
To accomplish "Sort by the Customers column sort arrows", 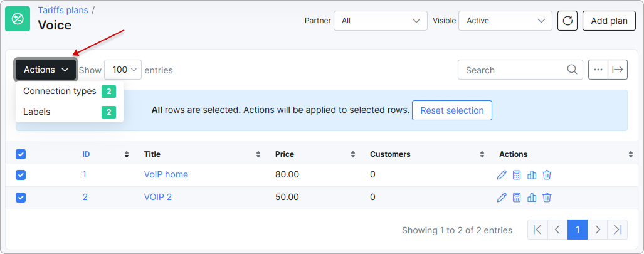I will tap(482, 154).
